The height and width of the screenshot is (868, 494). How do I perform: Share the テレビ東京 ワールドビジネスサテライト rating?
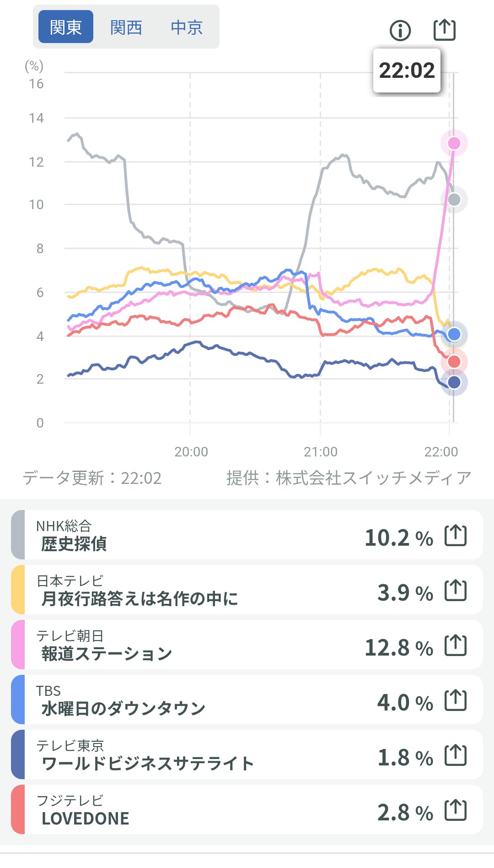tap(456, 755)
